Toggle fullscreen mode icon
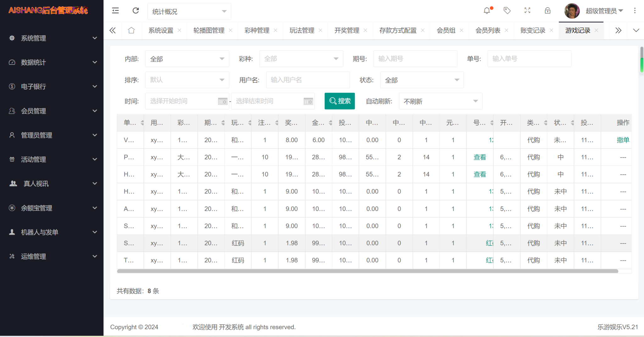644x337 pixels. point(527,11)
